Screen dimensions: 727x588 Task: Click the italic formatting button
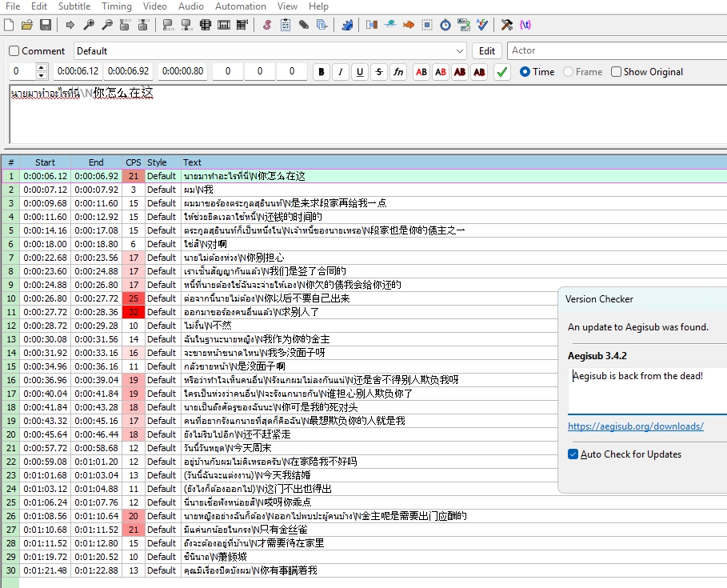pos(341,72)
